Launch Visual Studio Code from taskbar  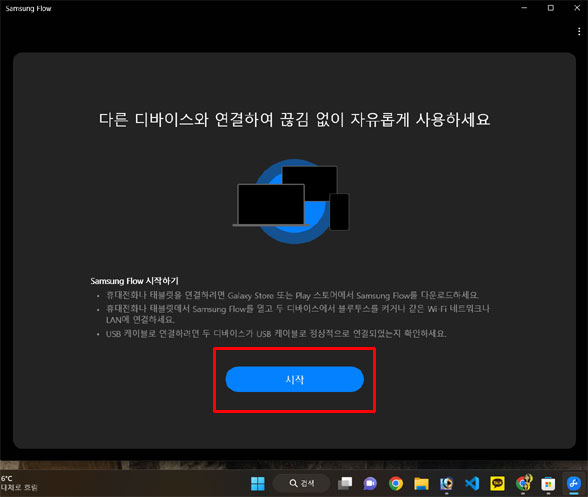pos(472,483)
